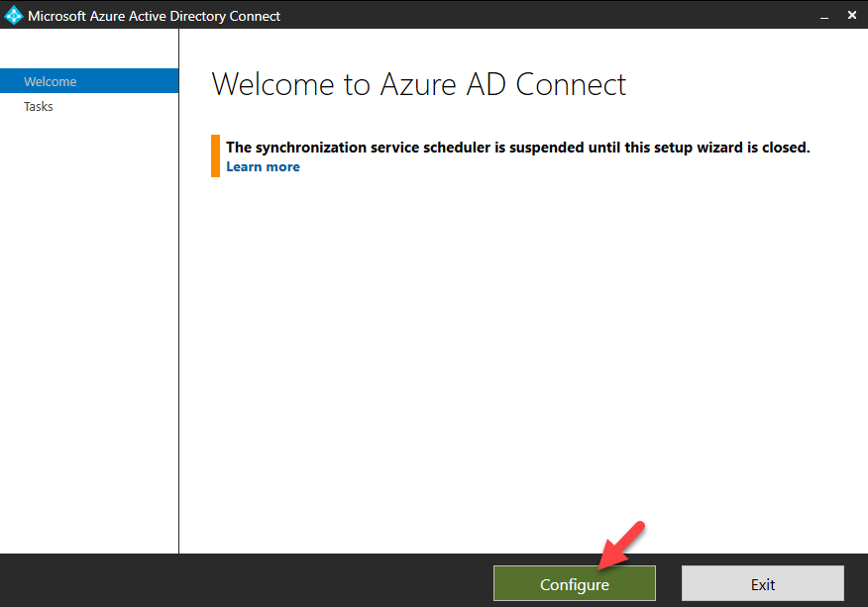Click the 'Microsoft Azure Active Directory Connect' title text
The image size is (868, 607).
154,16
